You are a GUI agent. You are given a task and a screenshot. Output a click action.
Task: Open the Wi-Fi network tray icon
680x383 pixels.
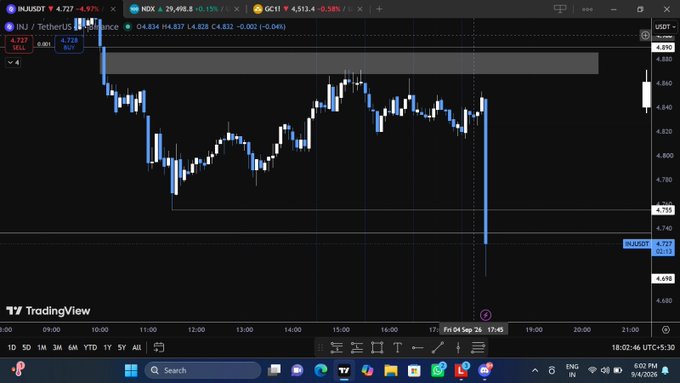coord(592,370)
